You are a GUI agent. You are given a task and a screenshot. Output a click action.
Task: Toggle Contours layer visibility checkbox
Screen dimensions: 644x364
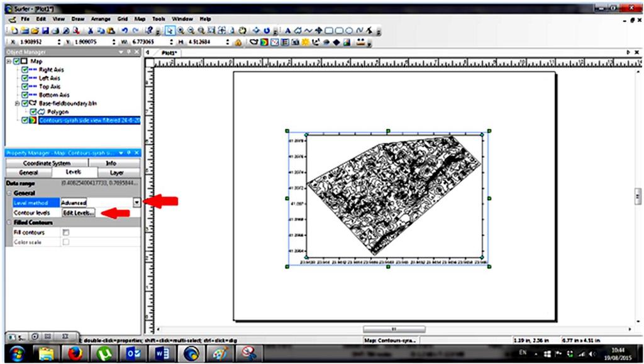25,120
